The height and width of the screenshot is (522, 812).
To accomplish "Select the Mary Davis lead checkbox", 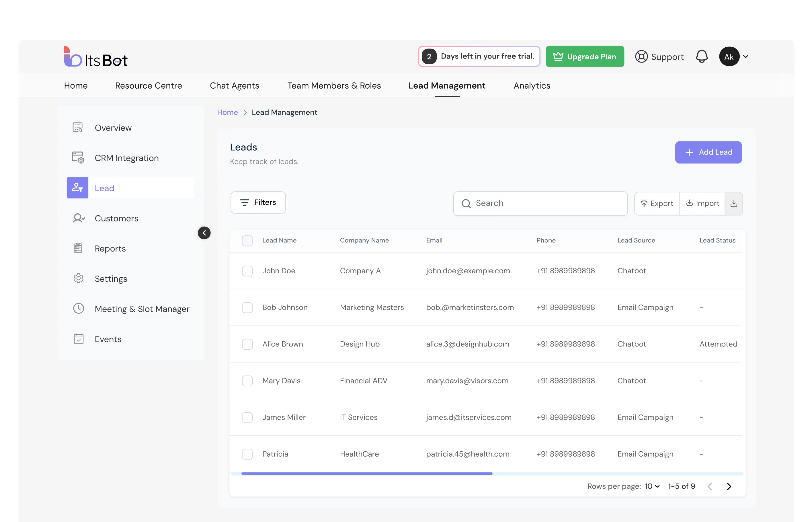I will tap(247, 381).
